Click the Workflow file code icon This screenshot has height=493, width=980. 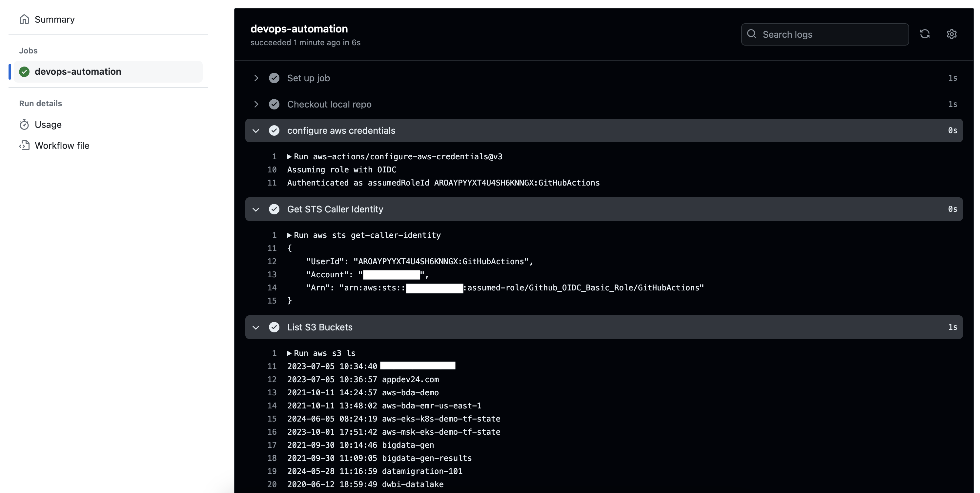point(24,146)
